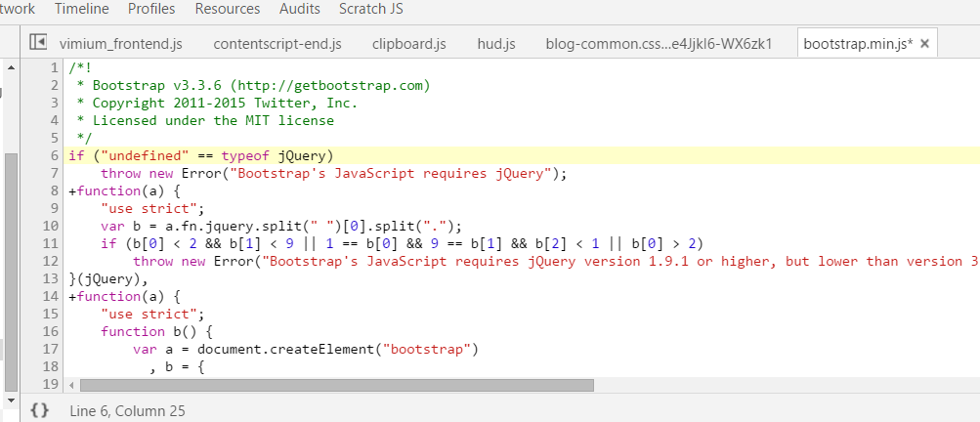The image size is (980, 422).
Task: Click the horizontal scrollbar left arrow
Action: pyautogui.click(x=72, y=385)
